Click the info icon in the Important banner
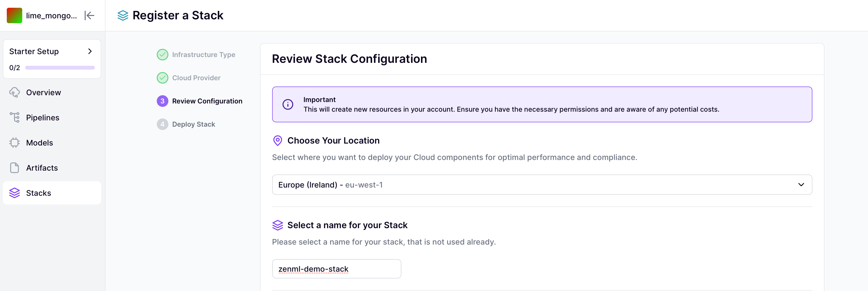The width and height of the screenshot is (868, 291). pyautogui.click(x=288, y=104)
